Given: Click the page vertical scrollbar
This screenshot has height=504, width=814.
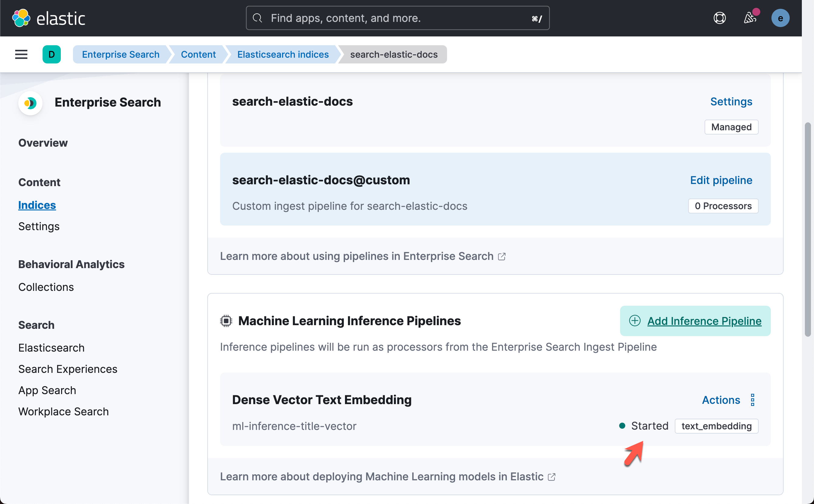Looking at the screenshot, I should (807, 230).
